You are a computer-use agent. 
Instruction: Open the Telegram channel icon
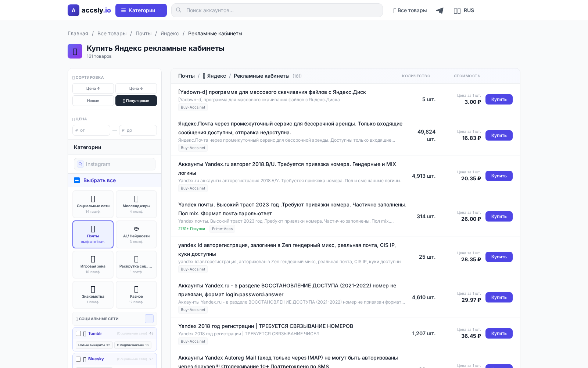point(440,10)
